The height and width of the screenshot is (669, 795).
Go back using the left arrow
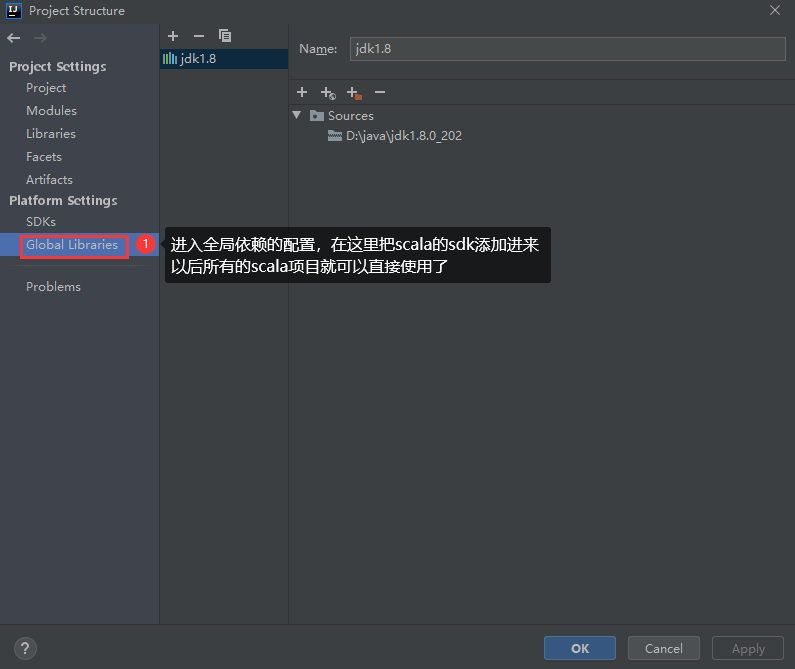click(x=14, y=38)
